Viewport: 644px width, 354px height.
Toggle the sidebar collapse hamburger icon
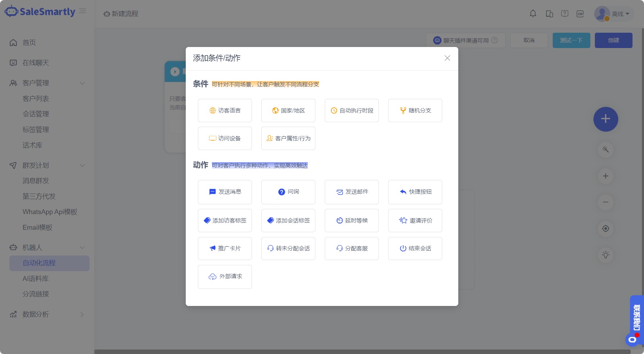(x=83, y=11)
